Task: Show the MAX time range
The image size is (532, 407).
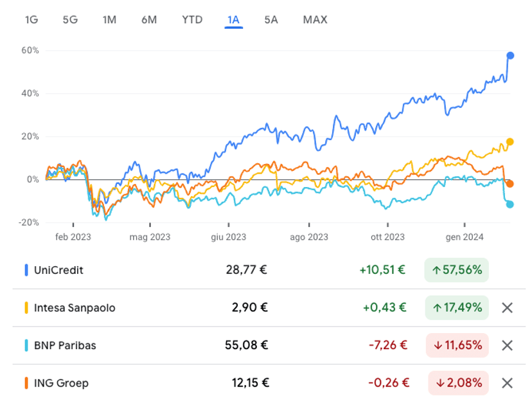Action: click(x=315, y=20)
